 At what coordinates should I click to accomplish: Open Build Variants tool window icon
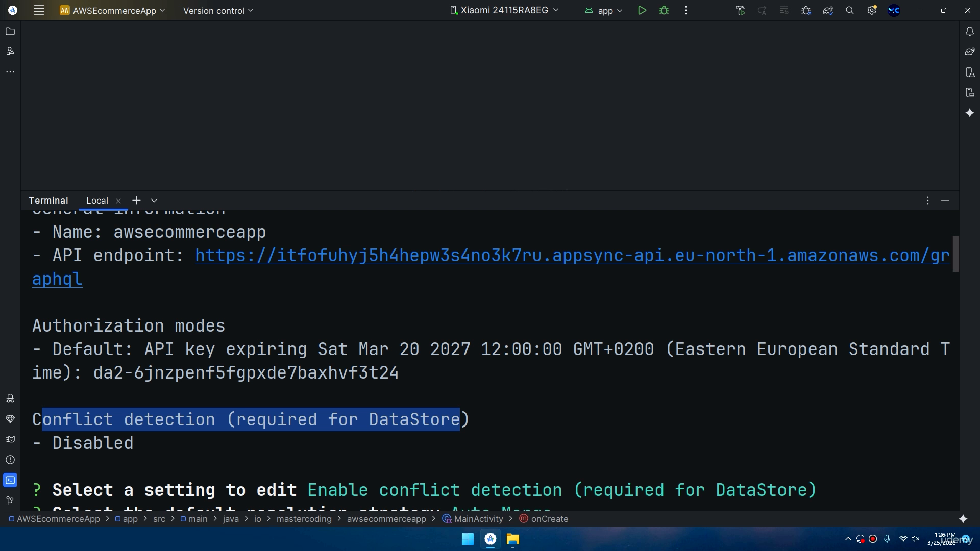10,398
